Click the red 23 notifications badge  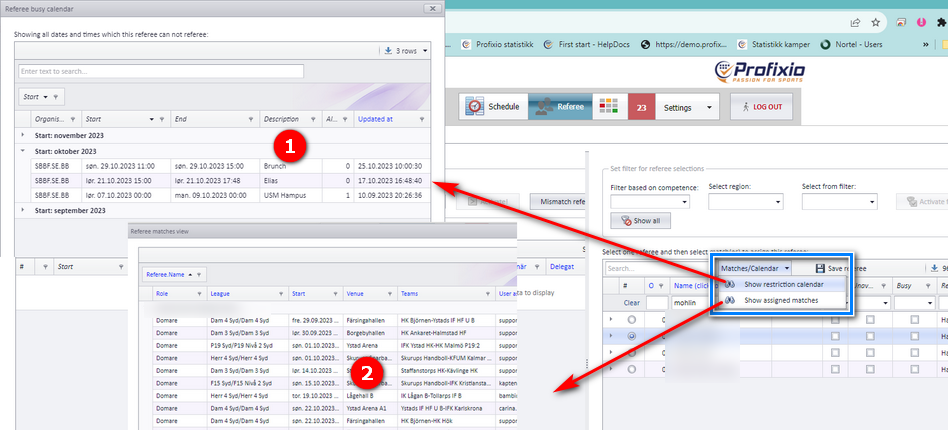click(x=641, y=107)
